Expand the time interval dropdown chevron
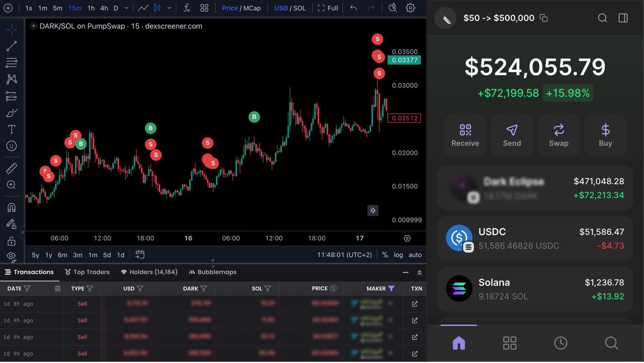The image size is (644, 363). [x=127, y=8]
